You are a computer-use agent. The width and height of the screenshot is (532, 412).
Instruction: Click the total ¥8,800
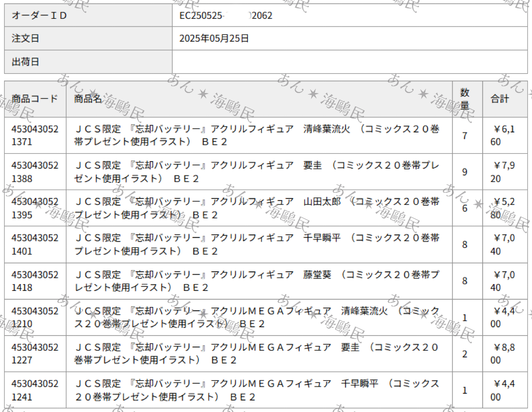(503, 354)
